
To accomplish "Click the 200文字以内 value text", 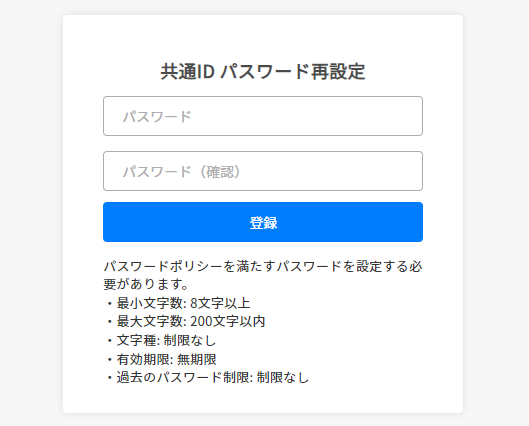I will (x=227, y=321).
